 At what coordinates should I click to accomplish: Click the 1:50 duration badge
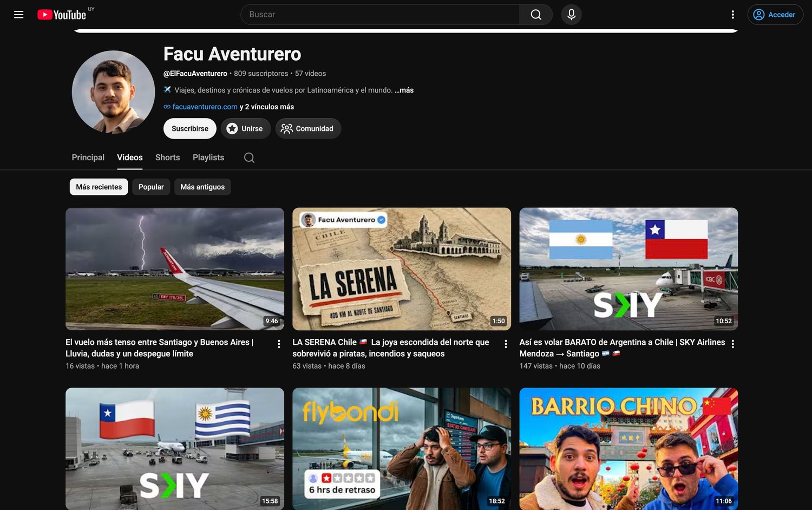point(499,321)
